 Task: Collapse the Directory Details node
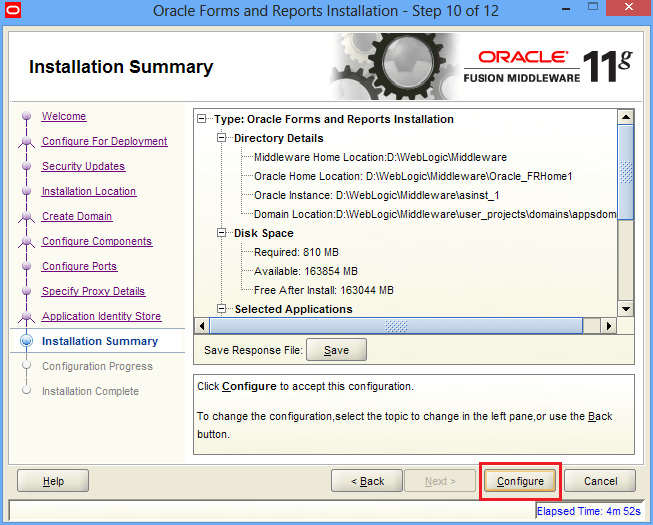222,138
